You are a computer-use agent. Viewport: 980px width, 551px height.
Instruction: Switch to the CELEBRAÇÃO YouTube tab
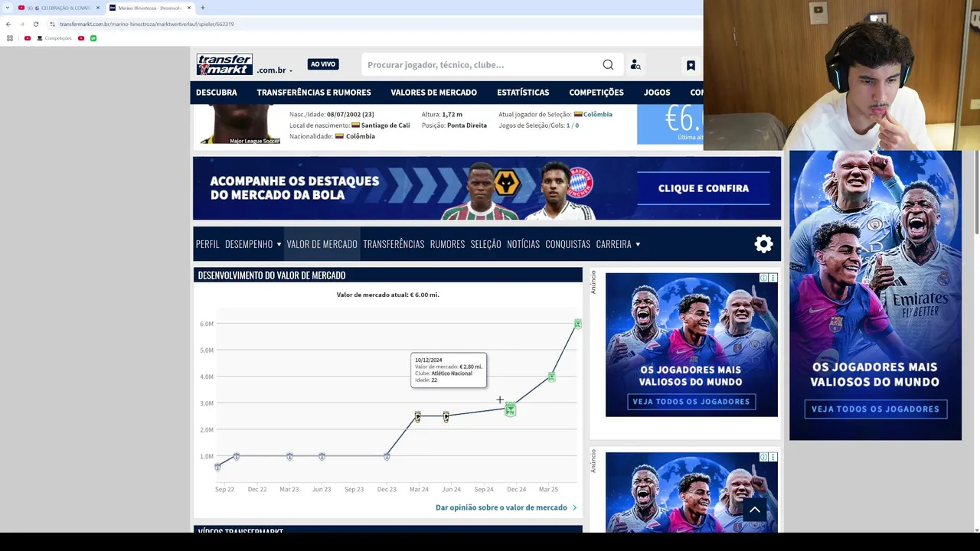coord(59,8)
